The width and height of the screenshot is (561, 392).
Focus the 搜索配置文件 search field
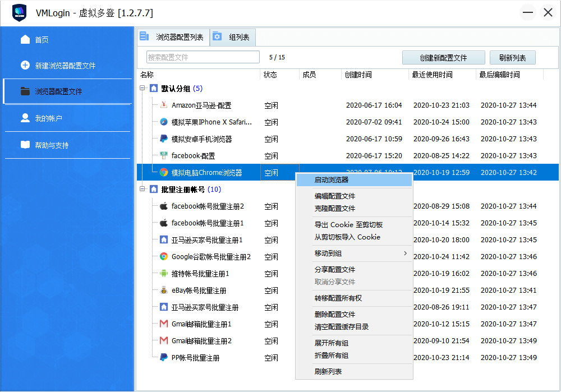point(203,57)
